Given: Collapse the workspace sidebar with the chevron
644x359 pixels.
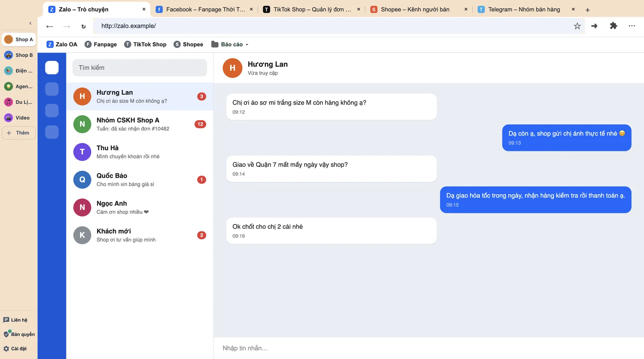Looking at the screenshot, I should tap(31, 23).
